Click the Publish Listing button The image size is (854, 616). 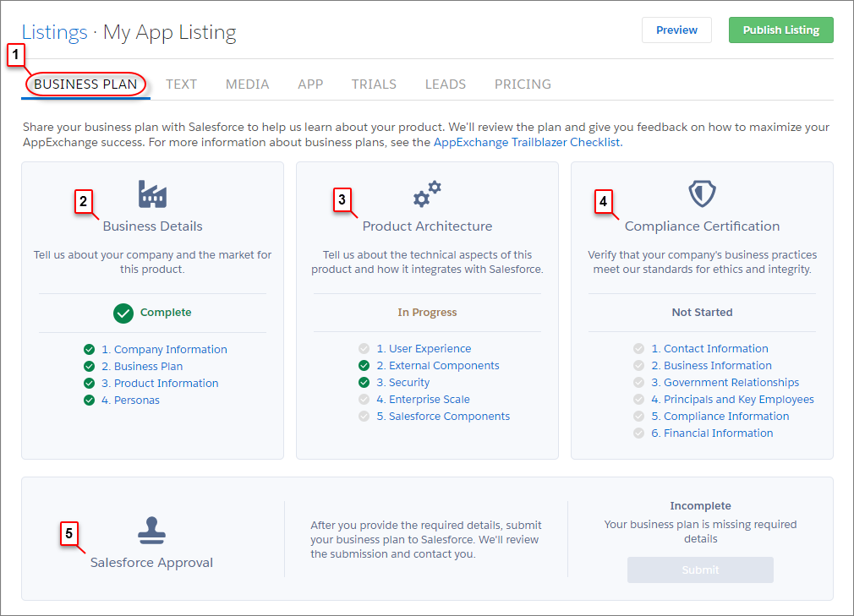tap(781, 30)
